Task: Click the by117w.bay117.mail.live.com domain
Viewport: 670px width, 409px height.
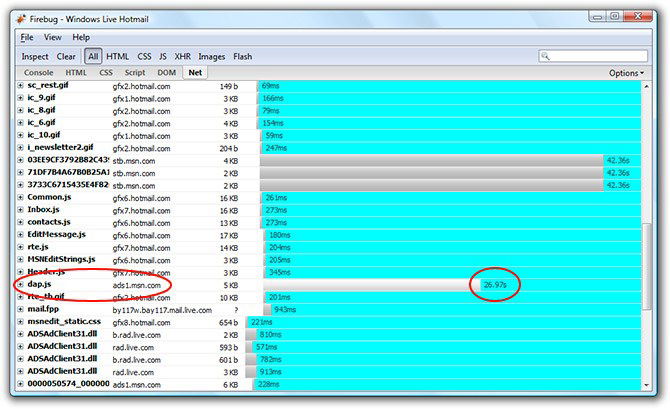Action: [x=162, y=310]
